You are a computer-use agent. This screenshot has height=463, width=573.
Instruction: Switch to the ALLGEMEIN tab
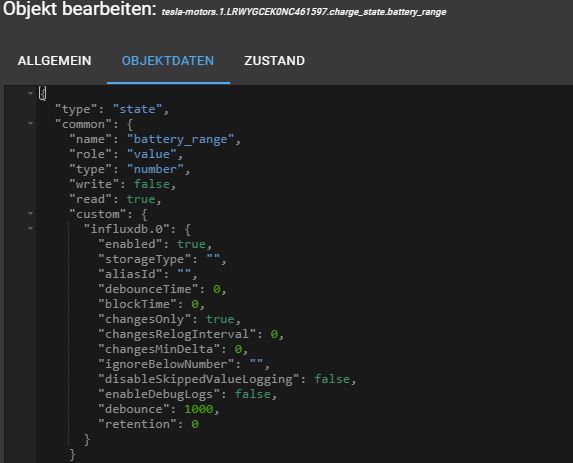(x=54, y=61)
